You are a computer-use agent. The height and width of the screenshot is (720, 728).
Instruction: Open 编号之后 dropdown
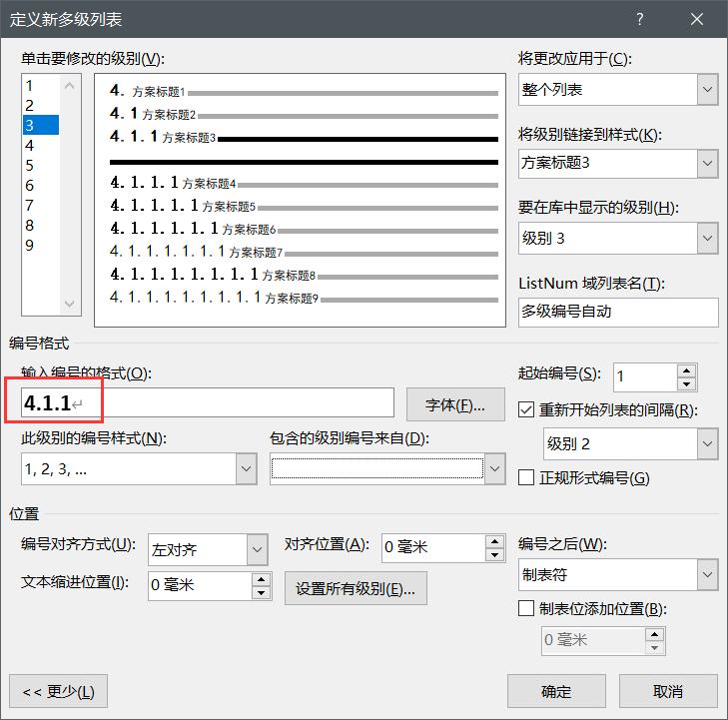[708, 575]
